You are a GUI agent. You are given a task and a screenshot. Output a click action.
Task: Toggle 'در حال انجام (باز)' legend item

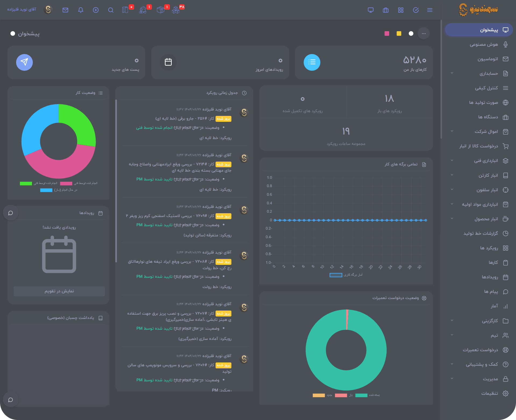[59, 190]
